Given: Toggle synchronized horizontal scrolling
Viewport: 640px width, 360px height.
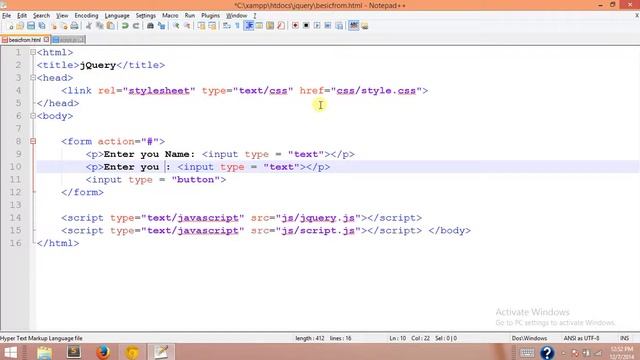Looking at the screenshot, I should [x=212, y=26].
